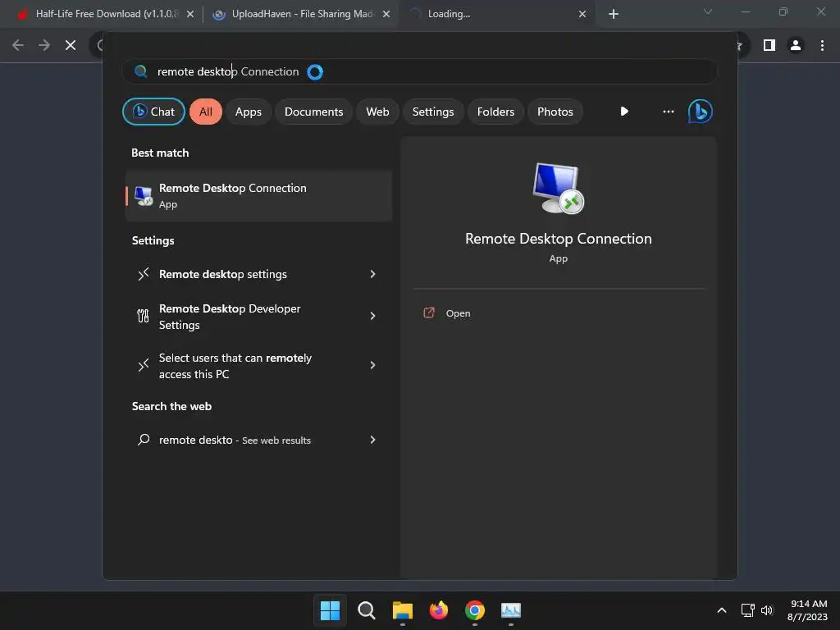840x630 pixels.
Task: Click the Cortana ring icon beside search text
Action: click(x=315, y=72)
